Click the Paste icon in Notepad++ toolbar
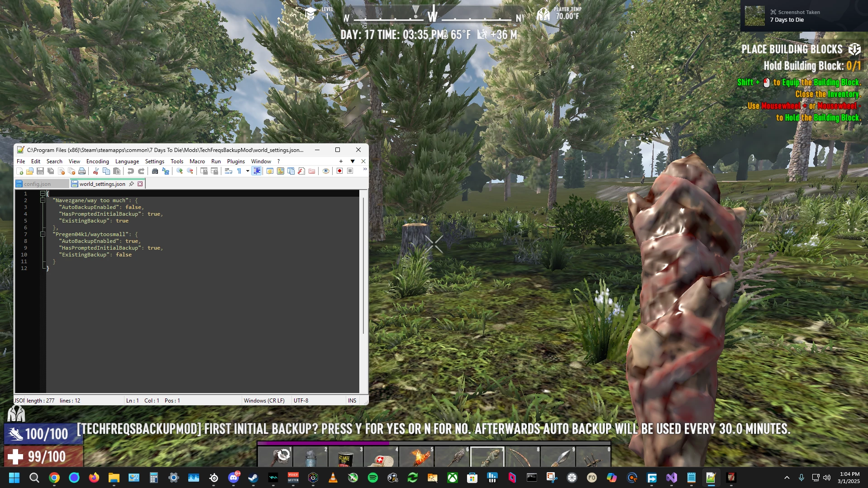Viewport: 868px width, 488px height. tap(117, 171)
